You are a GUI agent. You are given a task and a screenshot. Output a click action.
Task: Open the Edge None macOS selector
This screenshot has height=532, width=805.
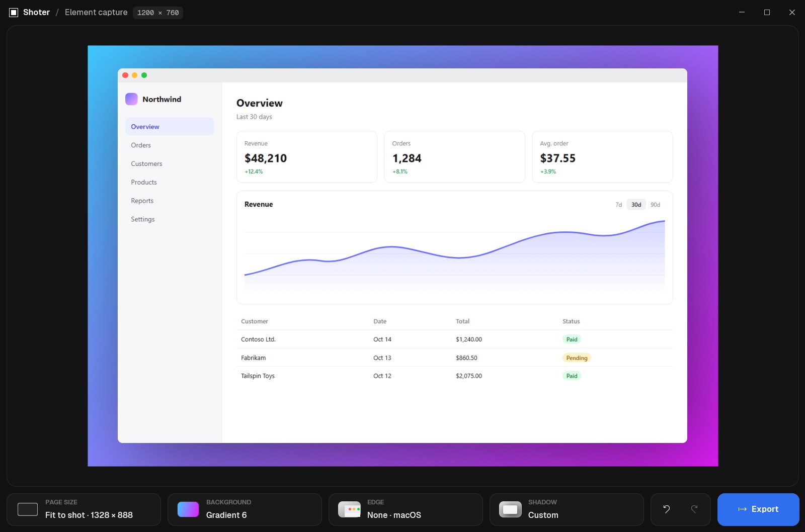coord(406,509)
